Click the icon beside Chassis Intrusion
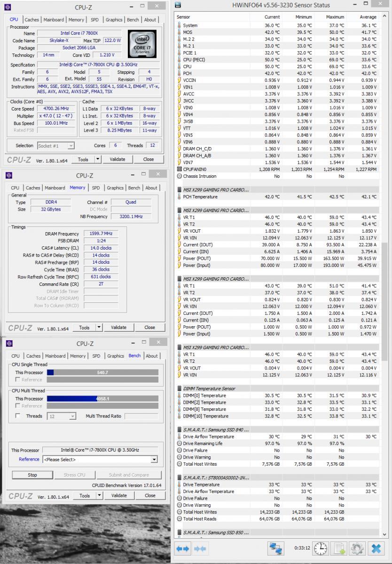 pos(179,176)
